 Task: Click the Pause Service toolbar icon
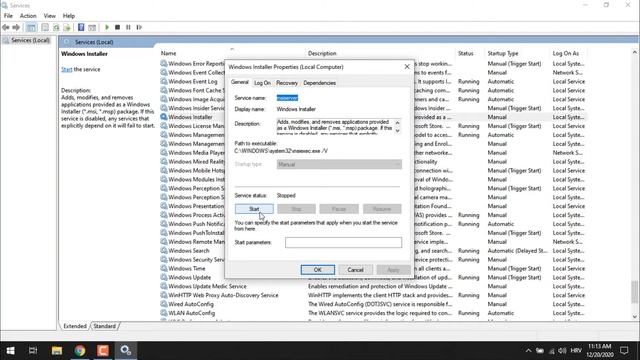point(128,27)
